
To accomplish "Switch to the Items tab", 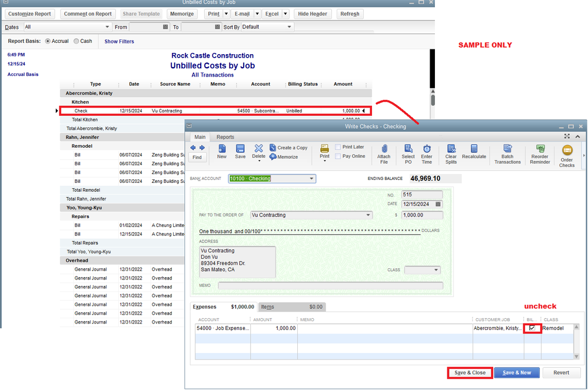I will click(267, 307).
